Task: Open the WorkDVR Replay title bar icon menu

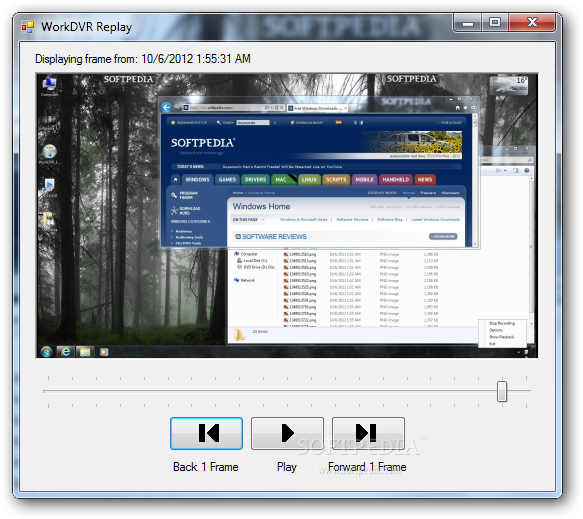Action: tap(28, 27)
